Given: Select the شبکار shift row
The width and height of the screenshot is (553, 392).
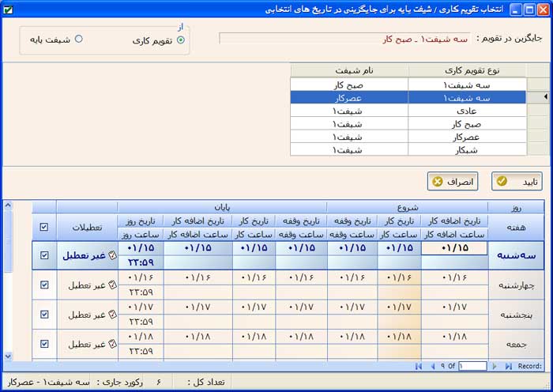Looking at the screenshot, I should pyautogui.click(x=349, y=150).
